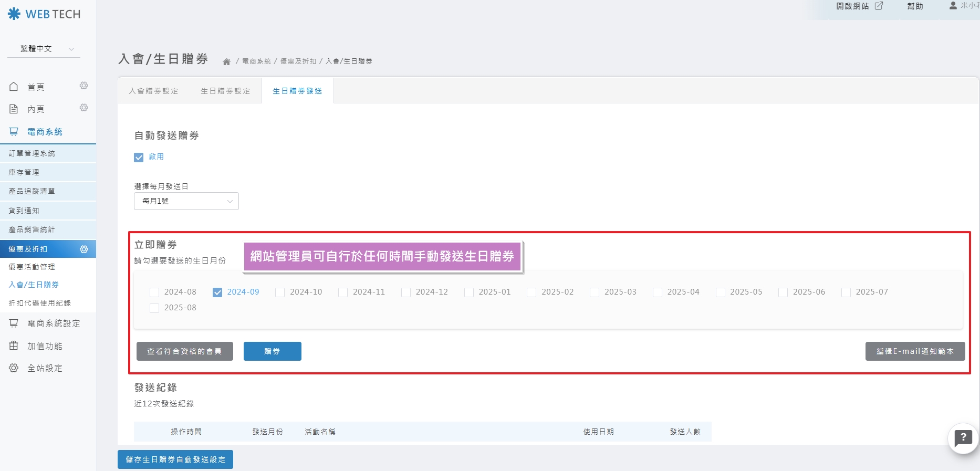Uncheck the 啟用 auto-send checkbox
The width and height of the screenshot is (980, 471).
click(139, 157)
